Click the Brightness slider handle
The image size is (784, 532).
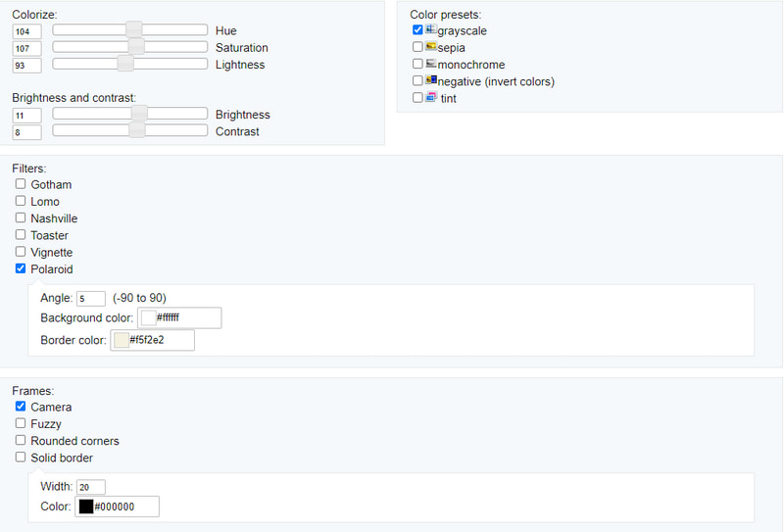(x=139, y=114)
